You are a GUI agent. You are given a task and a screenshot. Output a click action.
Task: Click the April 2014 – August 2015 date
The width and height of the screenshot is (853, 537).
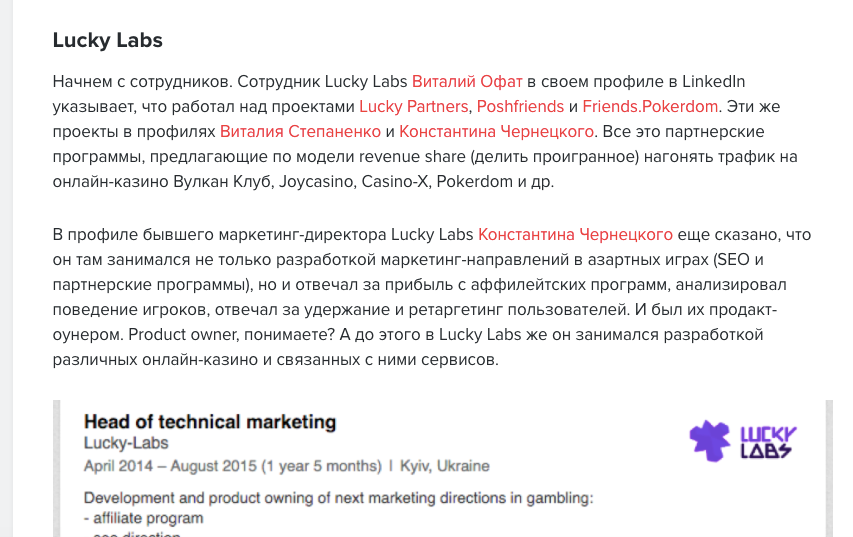233,466
